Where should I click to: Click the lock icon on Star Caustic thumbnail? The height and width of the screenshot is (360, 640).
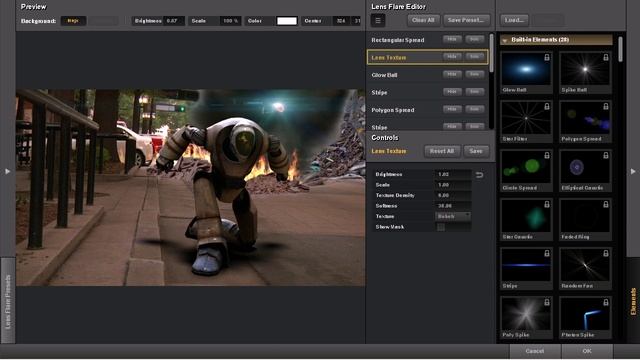point(547,204)
